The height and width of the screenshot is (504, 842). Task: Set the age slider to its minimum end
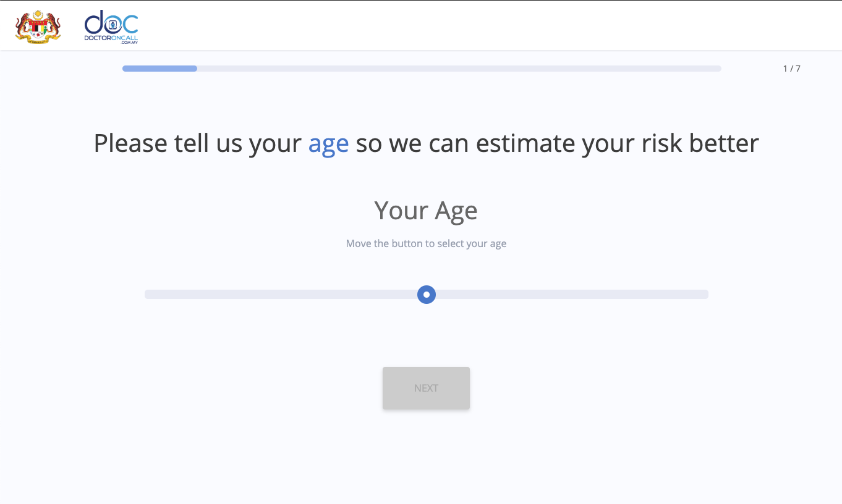pos(147,295)
